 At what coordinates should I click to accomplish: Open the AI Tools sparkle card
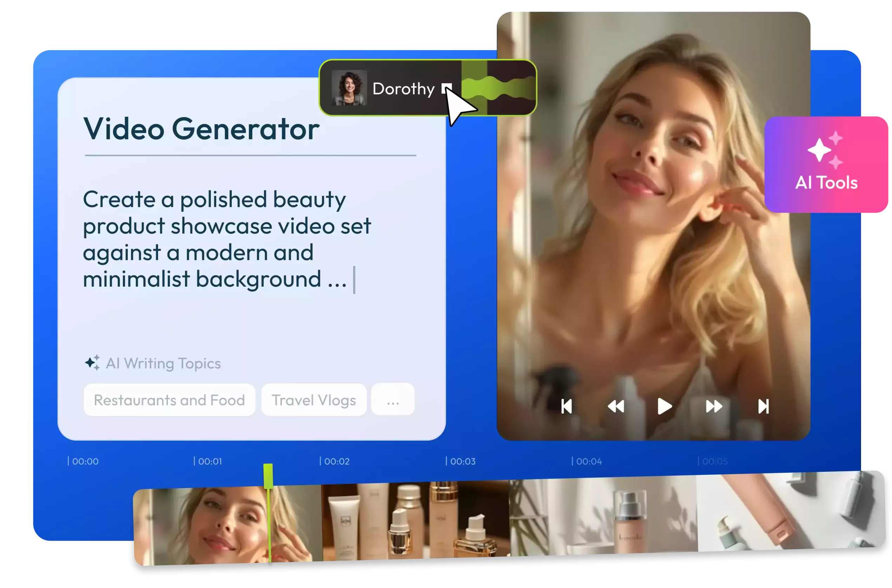tap(826, 164)
